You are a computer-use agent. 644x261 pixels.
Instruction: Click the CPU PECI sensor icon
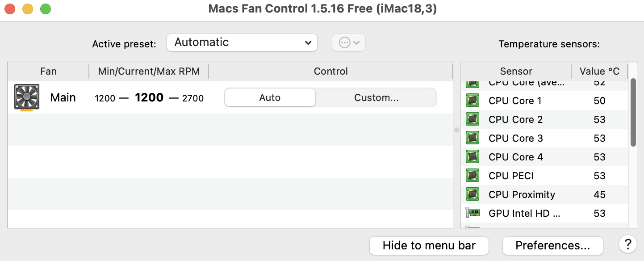473,176
